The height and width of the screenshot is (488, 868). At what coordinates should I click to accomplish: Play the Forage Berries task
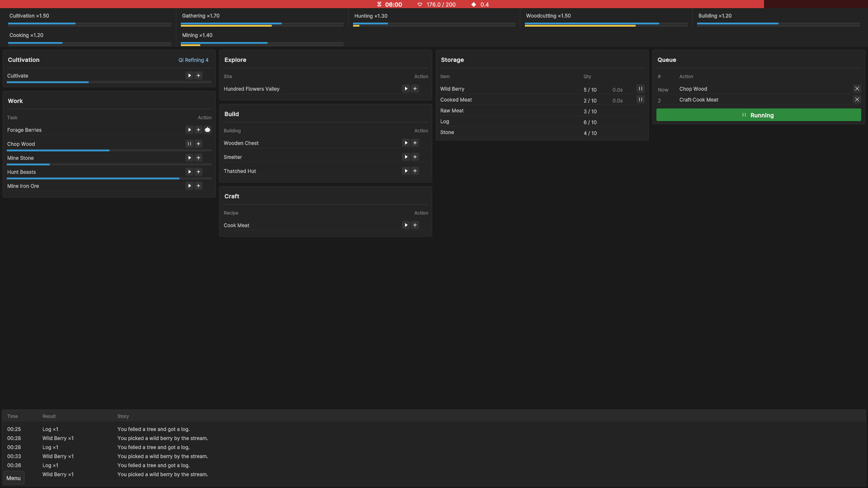tap(189, 130)
